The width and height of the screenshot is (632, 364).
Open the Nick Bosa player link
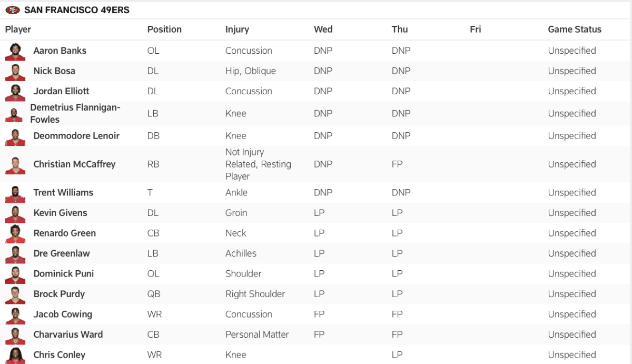(54, 71)
